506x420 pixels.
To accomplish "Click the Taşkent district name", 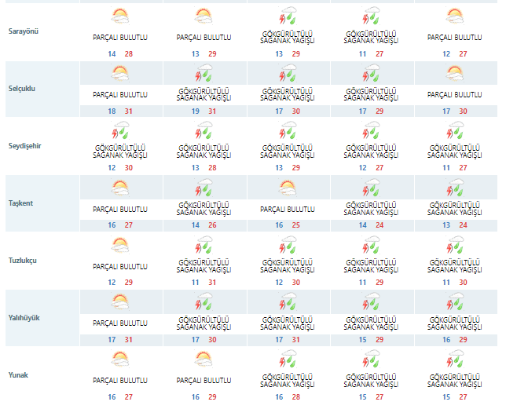I will pyautogui.click(x=22, y=203).
